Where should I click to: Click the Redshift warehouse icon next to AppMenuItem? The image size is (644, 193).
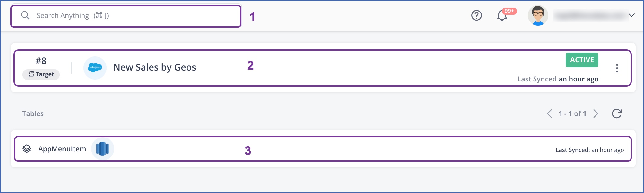102,148
